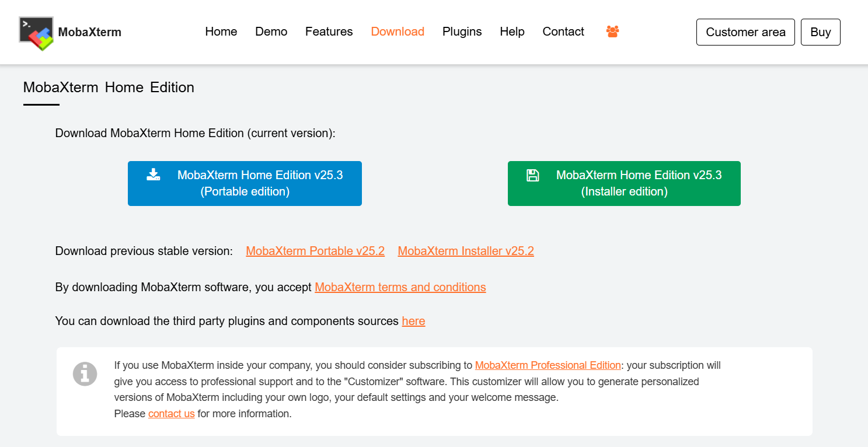Click the MobaXterm logo icon
868x447 pixels.
[36, 33]
